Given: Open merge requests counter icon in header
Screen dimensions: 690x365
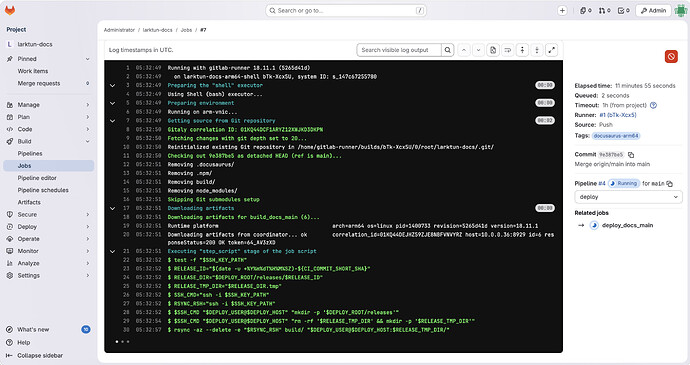Looking at the screenshot, I should point(604,11).
